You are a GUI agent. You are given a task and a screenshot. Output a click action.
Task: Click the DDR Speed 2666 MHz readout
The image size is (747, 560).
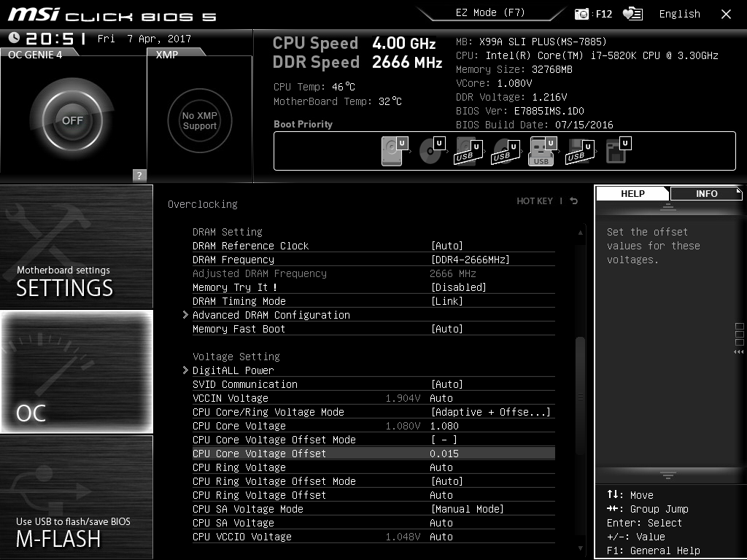[357, 62]
